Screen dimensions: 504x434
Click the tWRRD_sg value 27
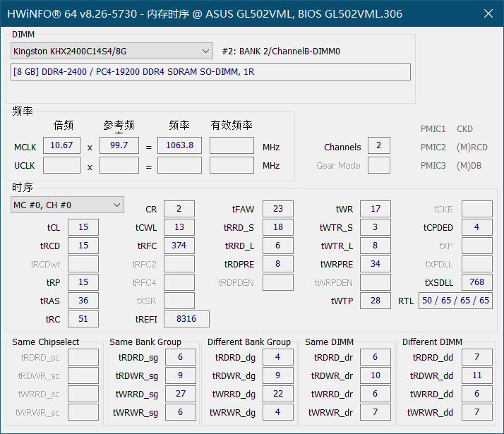tap(181, 394)
